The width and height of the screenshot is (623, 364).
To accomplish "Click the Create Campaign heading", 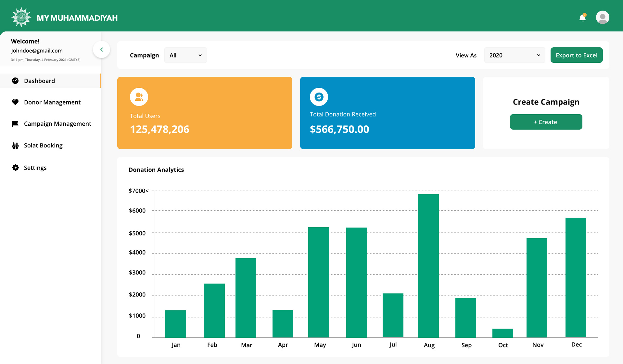I will tap(546, 102).
